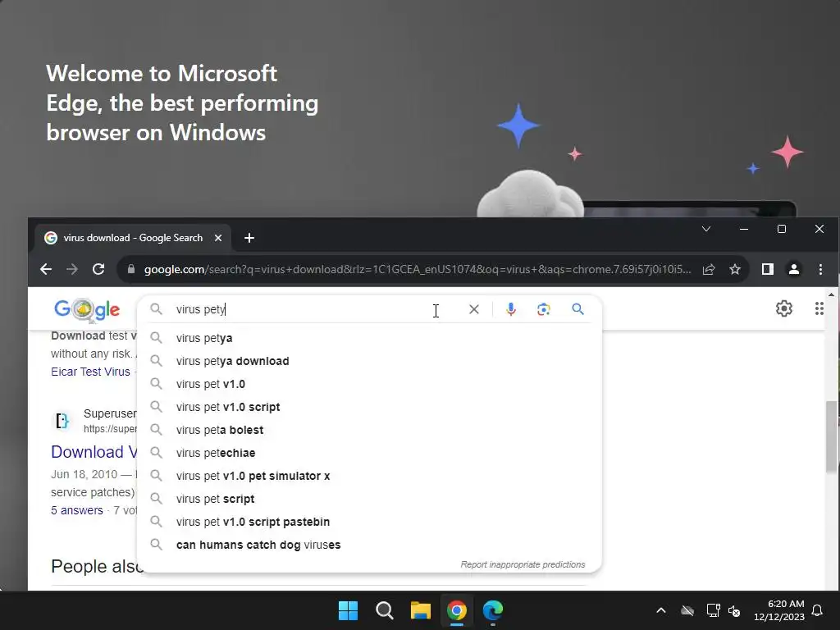Image resolution: width=840 pixels, height=630 pixels.
Task: Clear the search box with the X
Action: tap(474, 309)
